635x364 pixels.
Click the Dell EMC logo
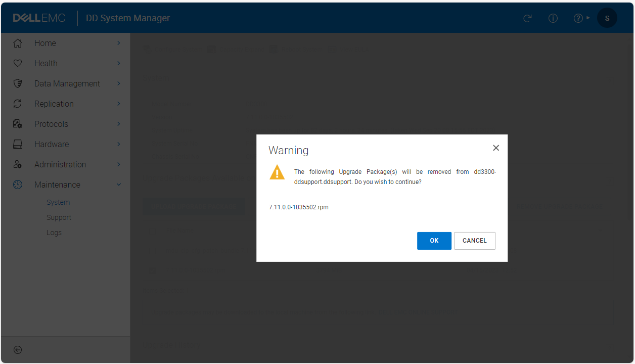tap(39, 17)
